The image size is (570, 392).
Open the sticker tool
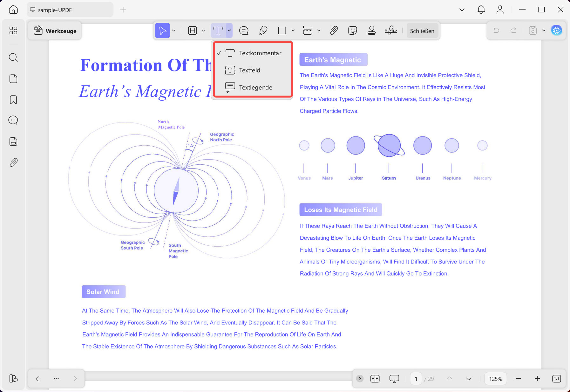[x=353, y=30]
